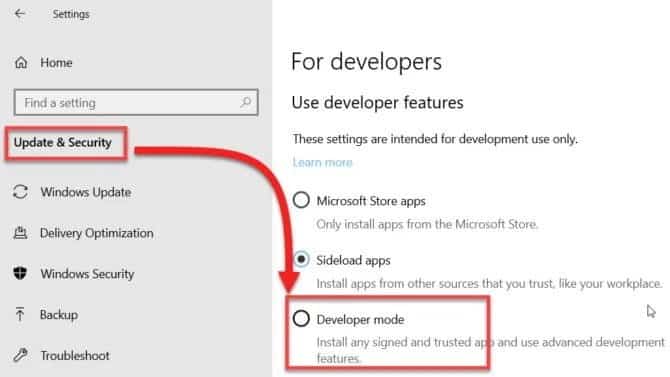
Task: Click the Settings window title text
Action: click(x=71, y=14)
